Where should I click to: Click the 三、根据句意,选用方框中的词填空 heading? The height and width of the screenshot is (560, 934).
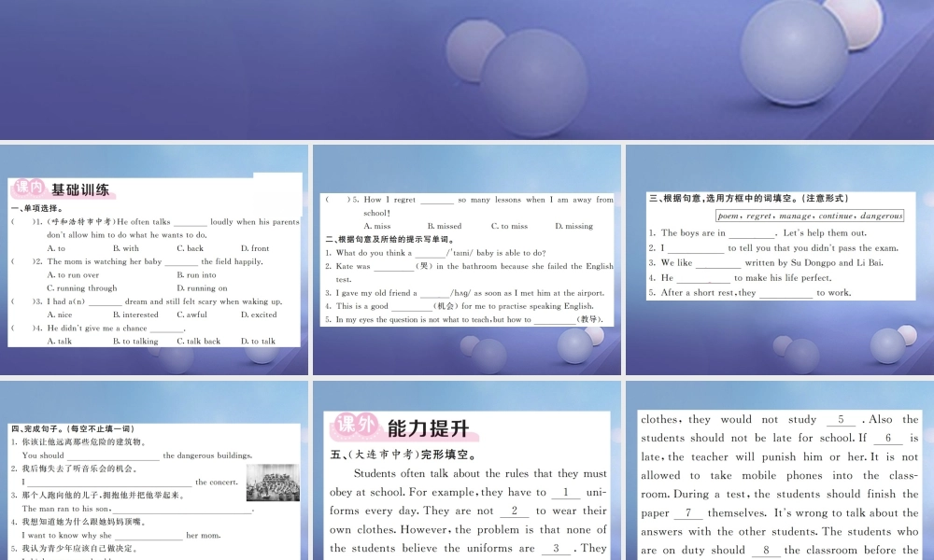point(749,198)
